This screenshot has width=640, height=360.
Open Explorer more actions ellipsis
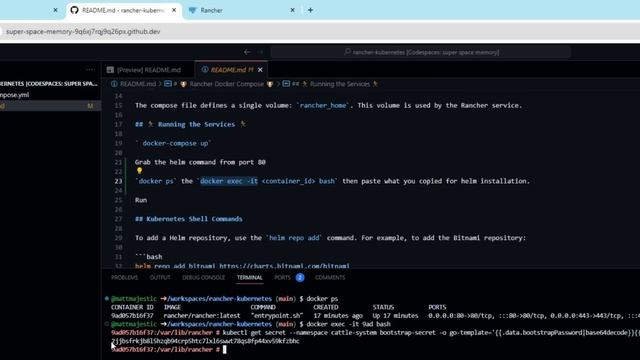pyautogui.click(x=89, y=70)
